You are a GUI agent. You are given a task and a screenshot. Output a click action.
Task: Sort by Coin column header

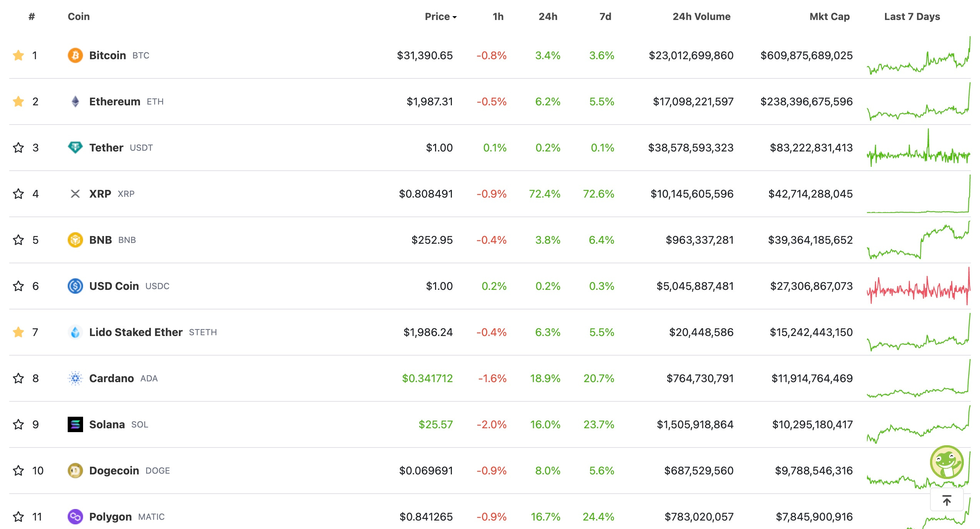79,17
